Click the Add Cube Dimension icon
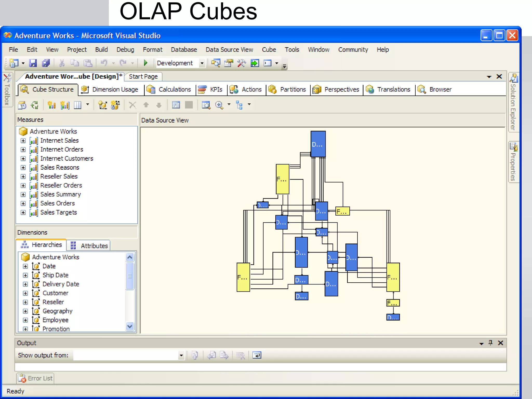The height and width of the screenshot is (399, 532). 103,105
